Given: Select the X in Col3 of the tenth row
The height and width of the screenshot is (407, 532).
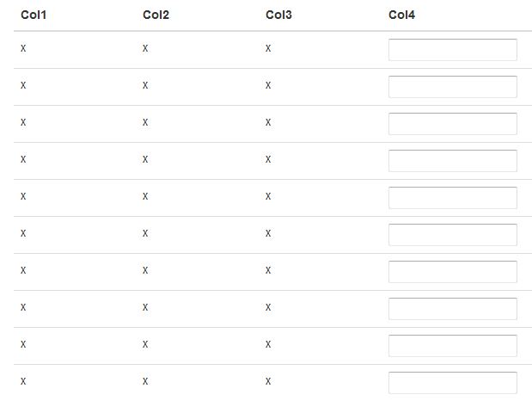Looking at the screenshot, I should (x=268, y=382).
